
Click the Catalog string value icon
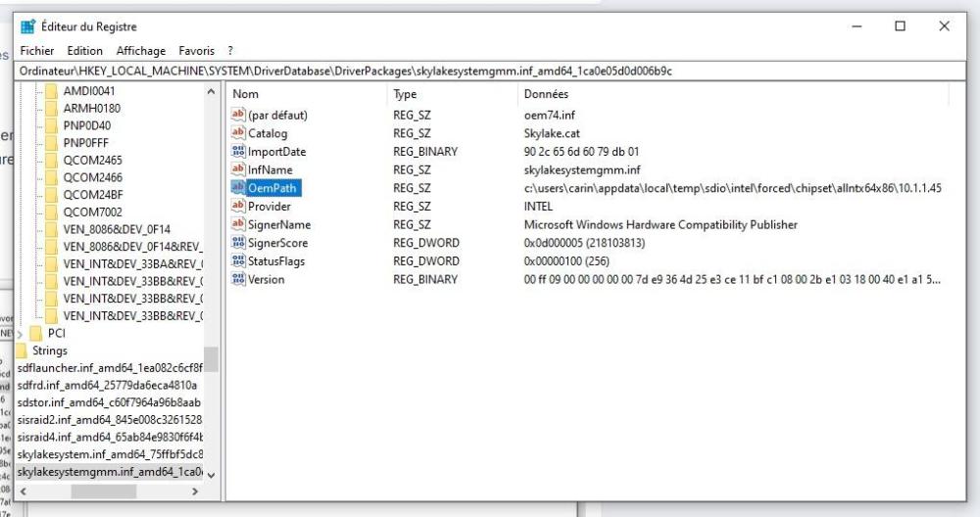tap(238, 133)
